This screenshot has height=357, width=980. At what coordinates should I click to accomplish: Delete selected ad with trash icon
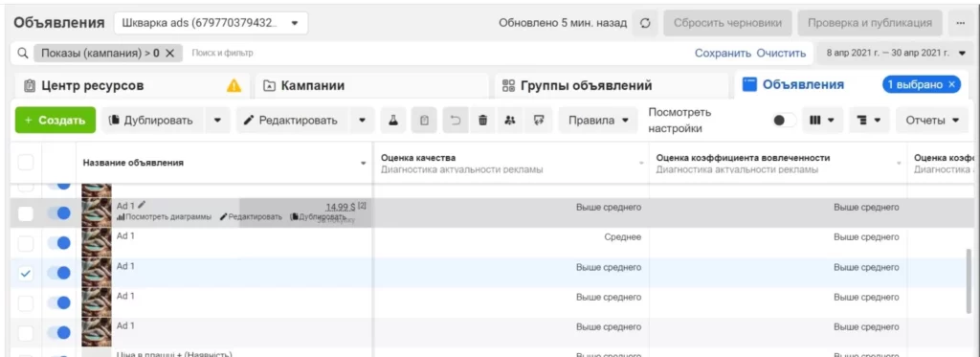(482, 120)
